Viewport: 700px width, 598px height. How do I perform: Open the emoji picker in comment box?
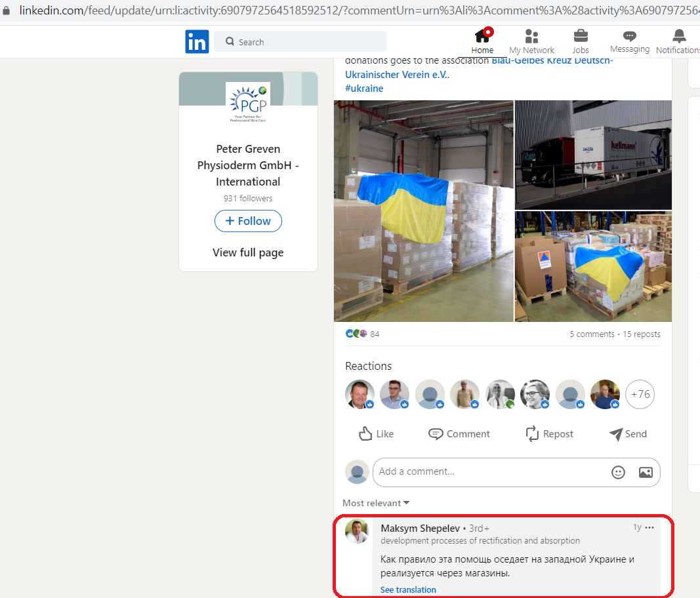pyautogui.click(x=618, y=472)
